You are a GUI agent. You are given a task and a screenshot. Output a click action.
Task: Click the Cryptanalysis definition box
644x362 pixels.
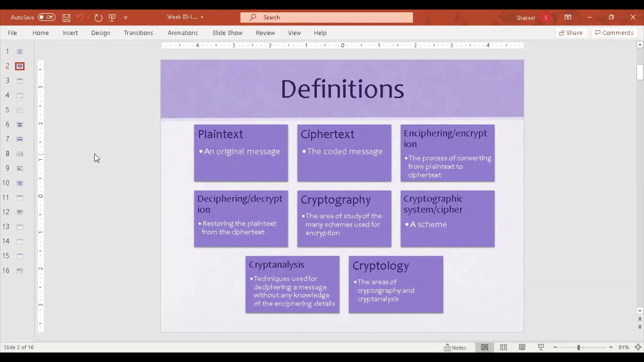coord(292,285)
